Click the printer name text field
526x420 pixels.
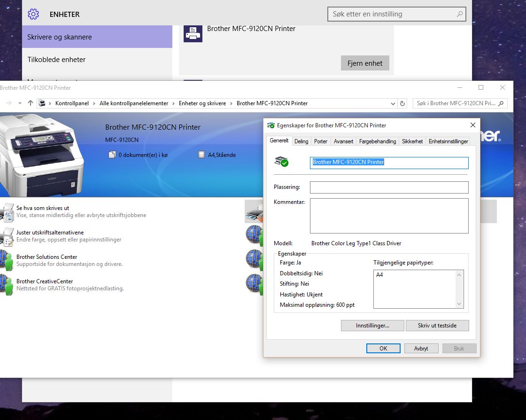[389, 163]
